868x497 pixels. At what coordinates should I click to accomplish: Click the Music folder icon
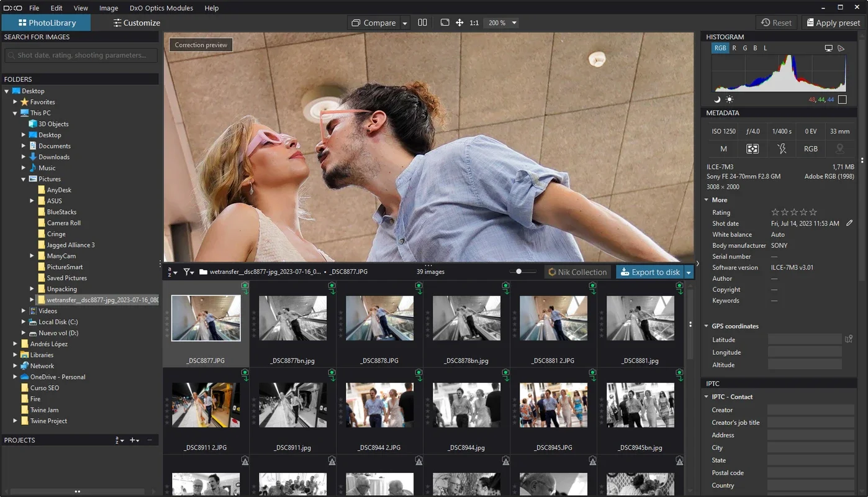(33, 168)
